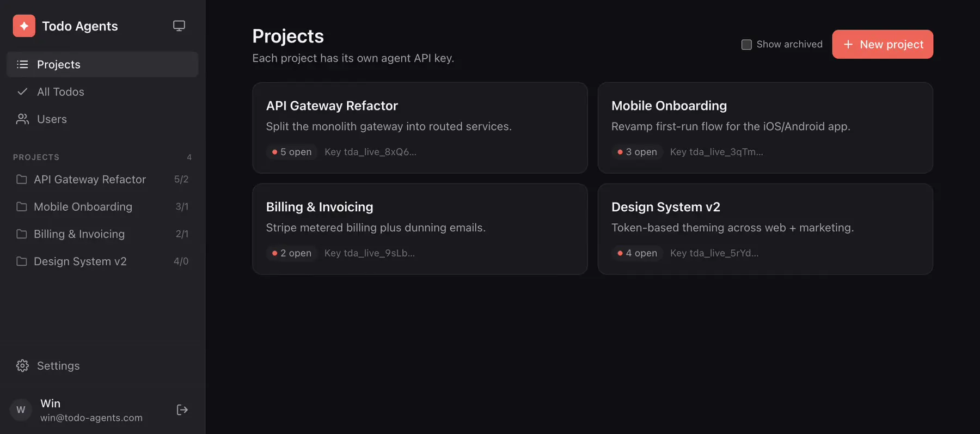Click the folder icon for Design System v2
This screenshot has width=980, height=434.
click(22, 261)
